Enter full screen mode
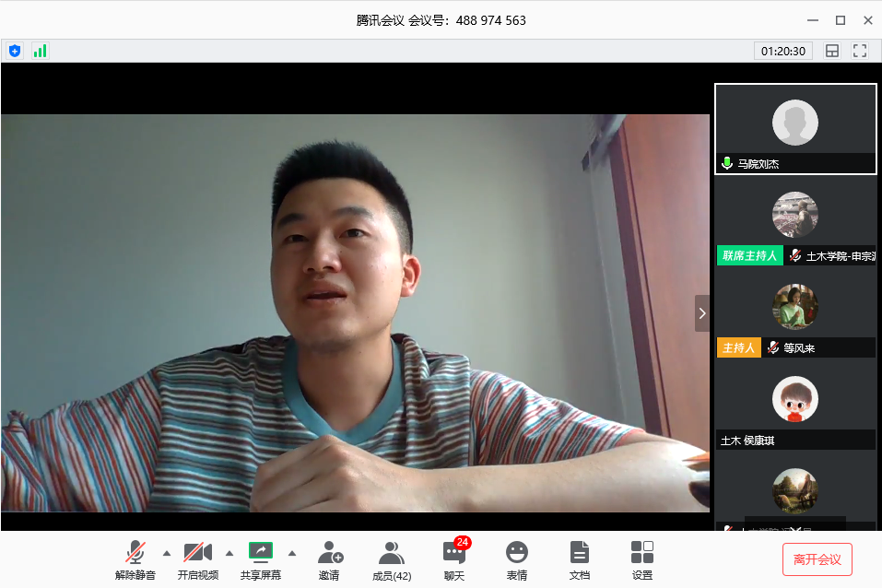 pos(860,52)
